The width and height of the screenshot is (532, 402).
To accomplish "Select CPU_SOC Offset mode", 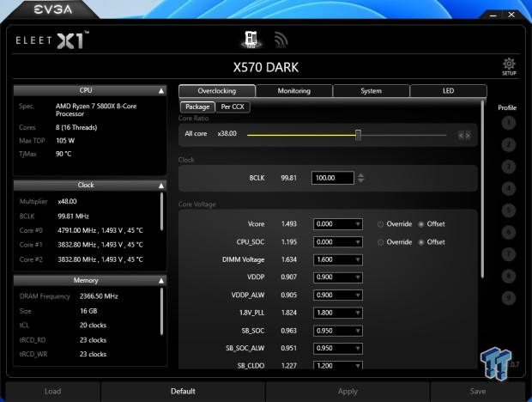I will 421,242.
